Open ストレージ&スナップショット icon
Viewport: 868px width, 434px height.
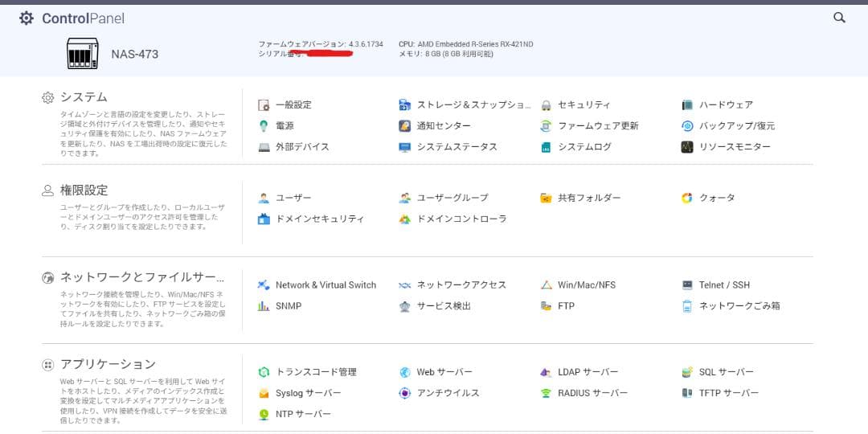click(x=404, y=105)
